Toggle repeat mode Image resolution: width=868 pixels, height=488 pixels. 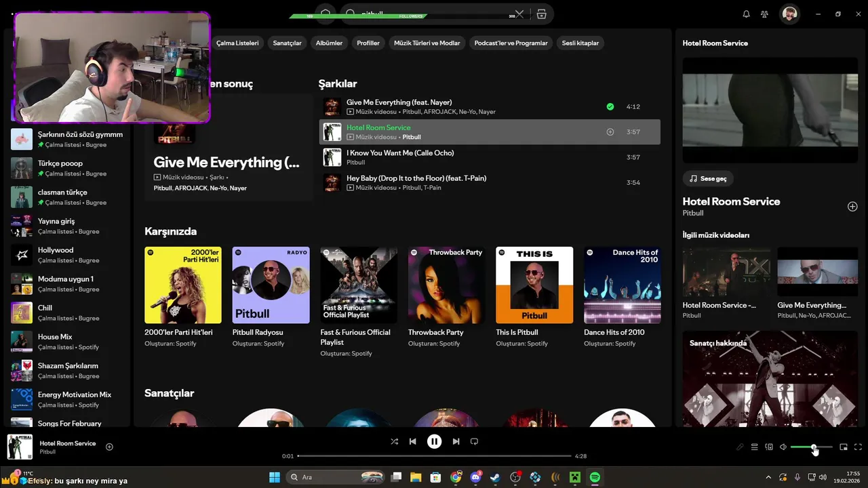point(474,441)
